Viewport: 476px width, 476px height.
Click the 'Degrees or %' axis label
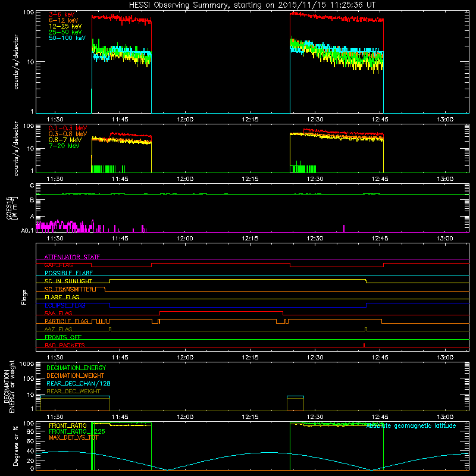coord(15,446)
